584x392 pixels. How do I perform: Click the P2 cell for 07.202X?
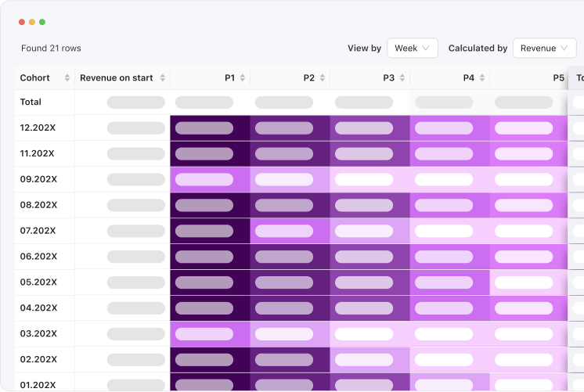pyautogui.click(x=290, y=231)
